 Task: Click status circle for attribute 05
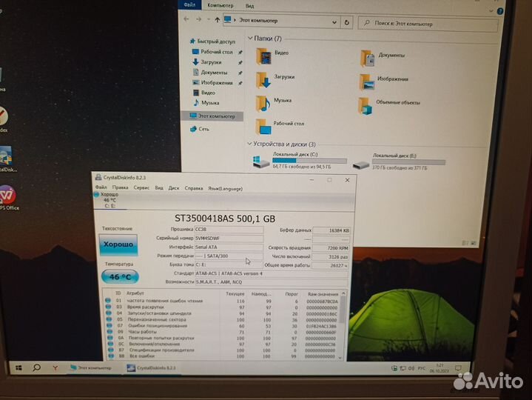pos(109,319)
